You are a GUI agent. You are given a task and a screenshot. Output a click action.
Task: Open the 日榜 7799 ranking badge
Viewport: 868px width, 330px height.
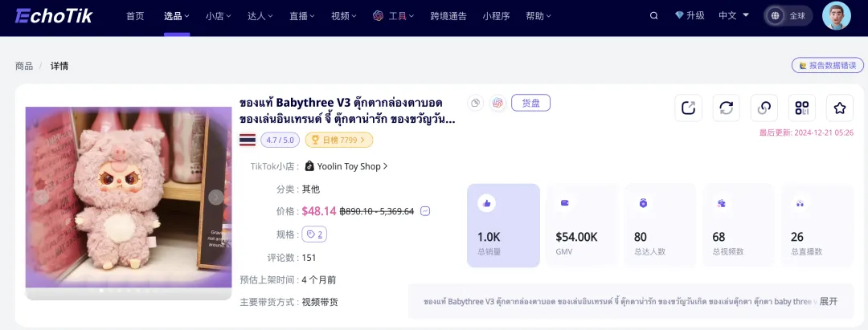tap(339, 140)
